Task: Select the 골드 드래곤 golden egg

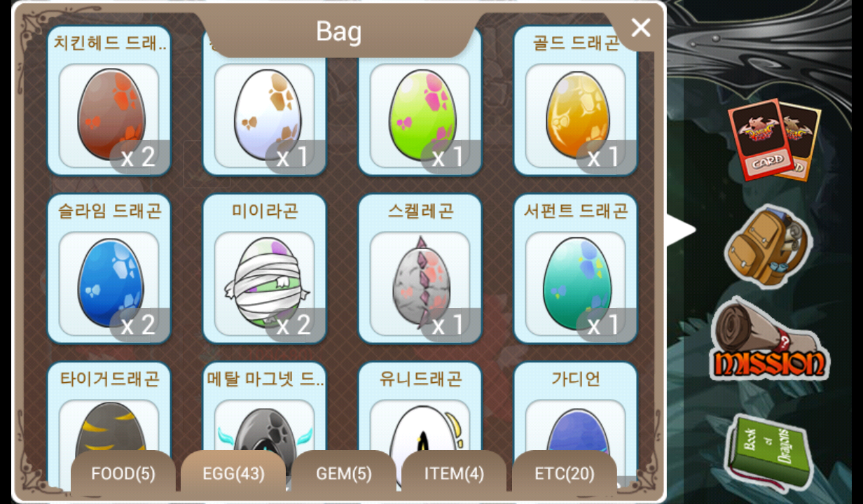Action: pos(576,101)
